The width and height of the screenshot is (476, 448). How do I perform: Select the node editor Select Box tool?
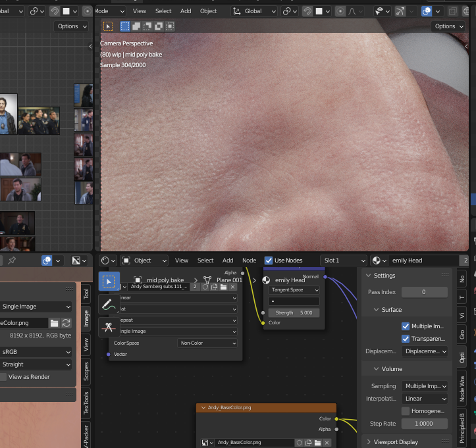pyautogui.click(x=109, y=281)
